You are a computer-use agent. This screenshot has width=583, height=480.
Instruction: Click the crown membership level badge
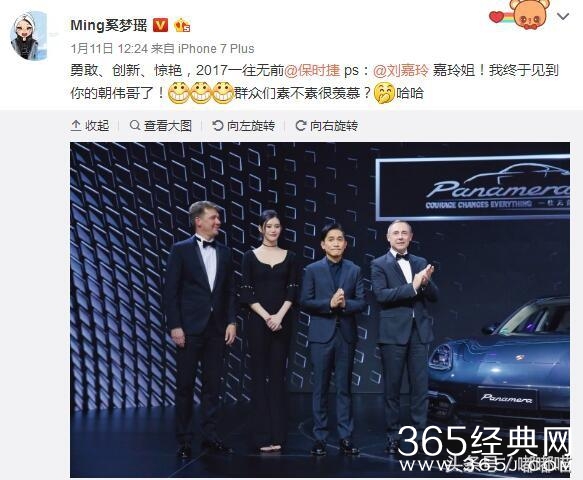pyautogui.click(x=182, y=25)
